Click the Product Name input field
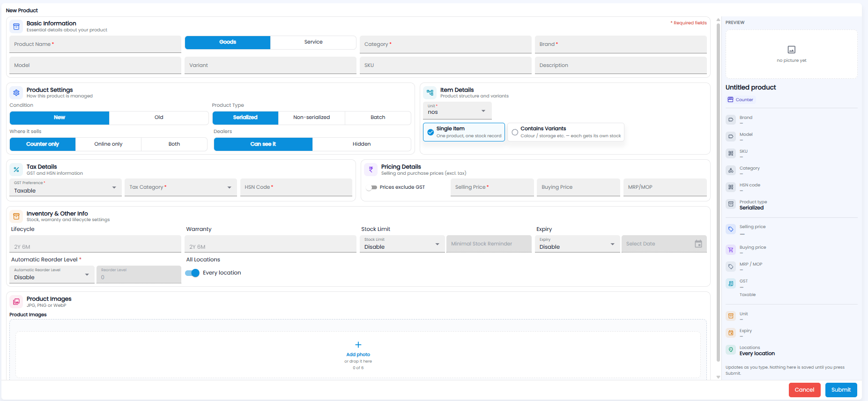This screenshot has height=401, width=868. [95, 45]
